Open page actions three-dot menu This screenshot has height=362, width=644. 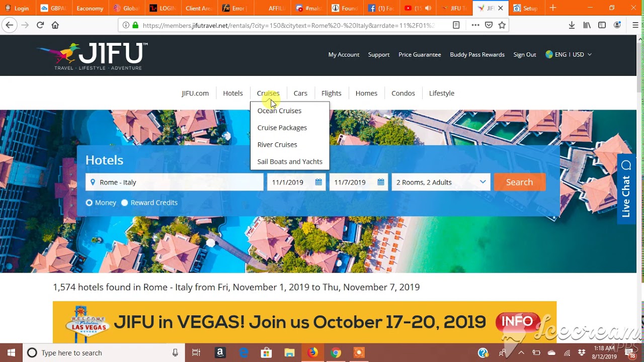[x=475, y=25]
